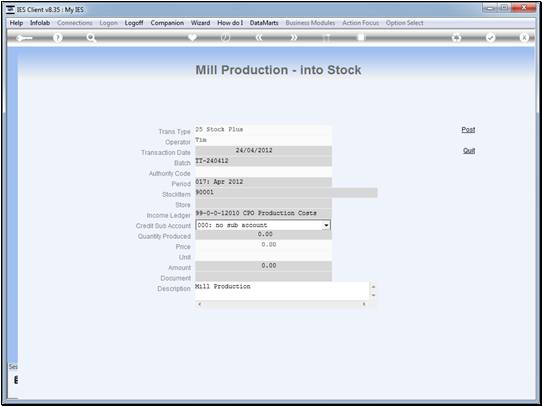Image resolution: width=542 pixels, height=406 pixels.
Task: Click the key icon in the toolbar
Action: click(x=24, y=38)
